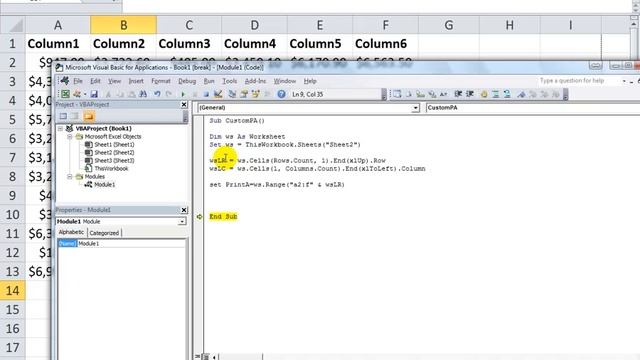Open the Object Browser from the toolbar
Screen dimensions: 640x360
[x=256, y=94]
